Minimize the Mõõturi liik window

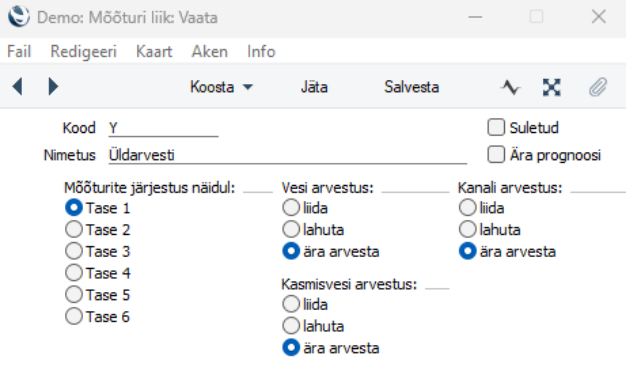pos(475,17)
